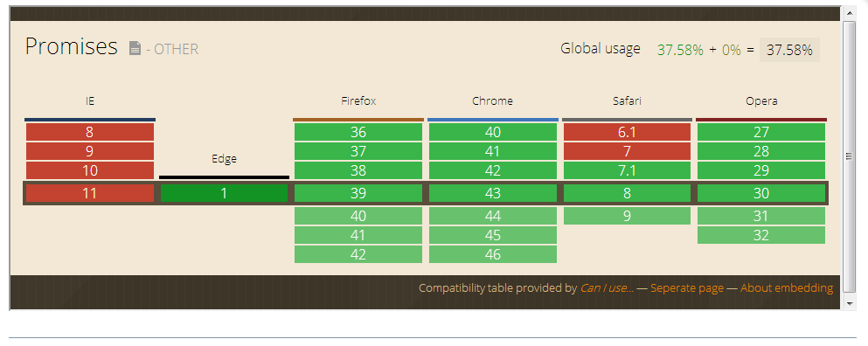Select the Edge 1 version cell
The width and height of the screenshot is (868, 346).
(x=224, y=193)
